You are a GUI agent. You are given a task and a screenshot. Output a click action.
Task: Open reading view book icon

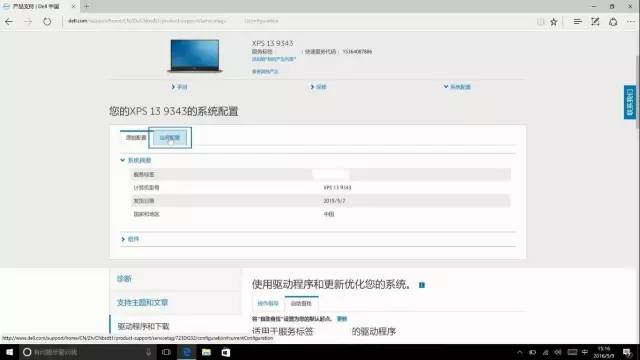[x=540, y=22]
